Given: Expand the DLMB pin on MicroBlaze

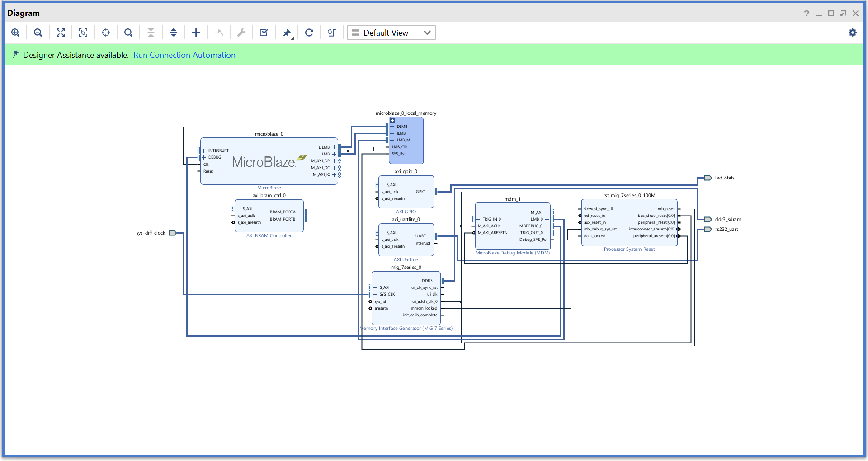Looking at the screenshot, I should click(x=334, y=147).
